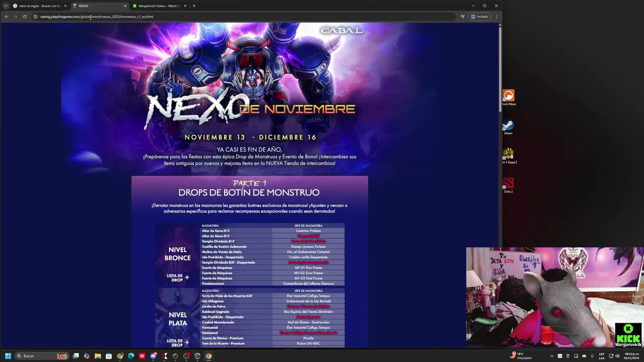
Task: Click the CABAL logo on the page
Action: 342,31
